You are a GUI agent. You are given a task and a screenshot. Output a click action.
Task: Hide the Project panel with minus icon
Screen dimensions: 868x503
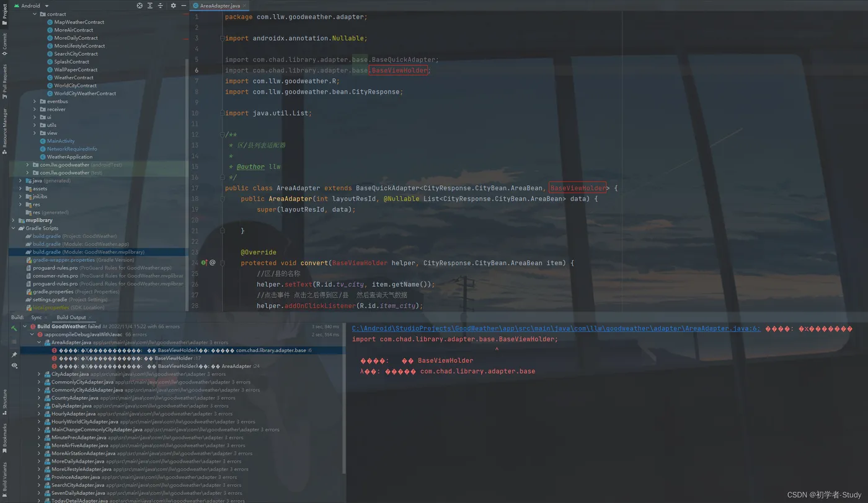pyautogui.click(x=184, y=6)
